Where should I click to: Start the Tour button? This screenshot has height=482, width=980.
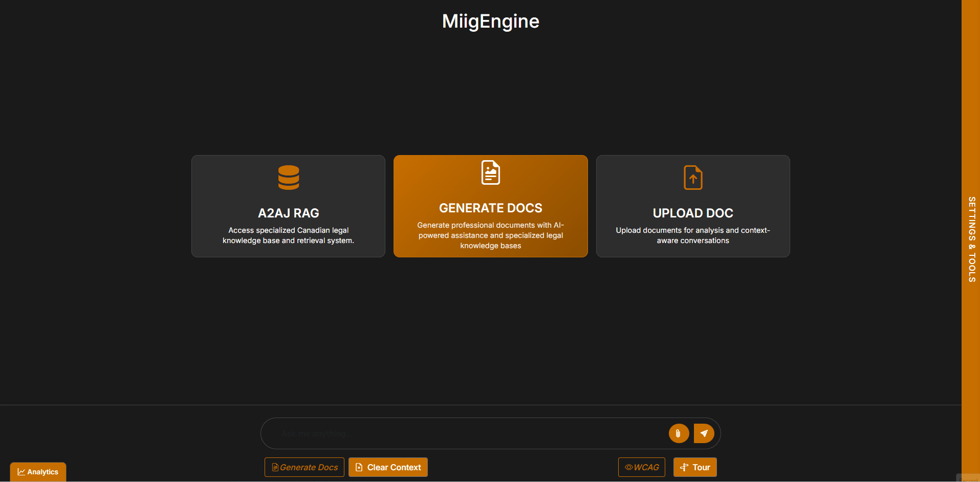tap(695, 467)
